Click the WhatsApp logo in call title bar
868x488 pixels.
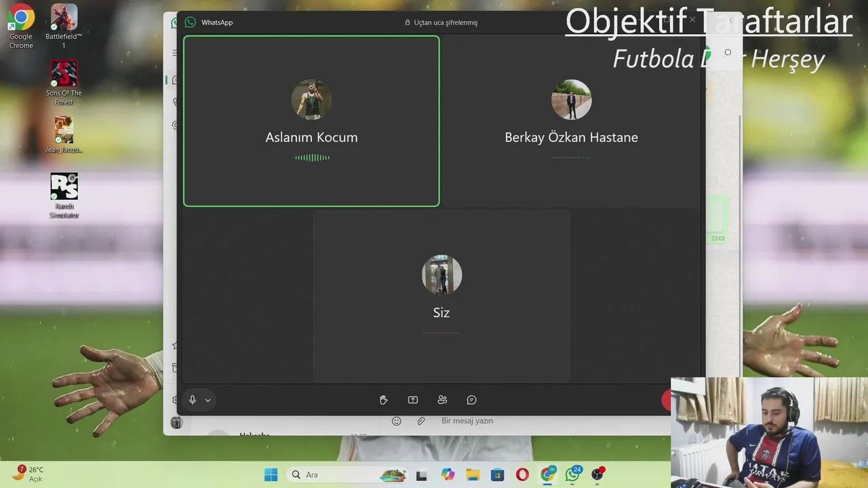(191, 22)
